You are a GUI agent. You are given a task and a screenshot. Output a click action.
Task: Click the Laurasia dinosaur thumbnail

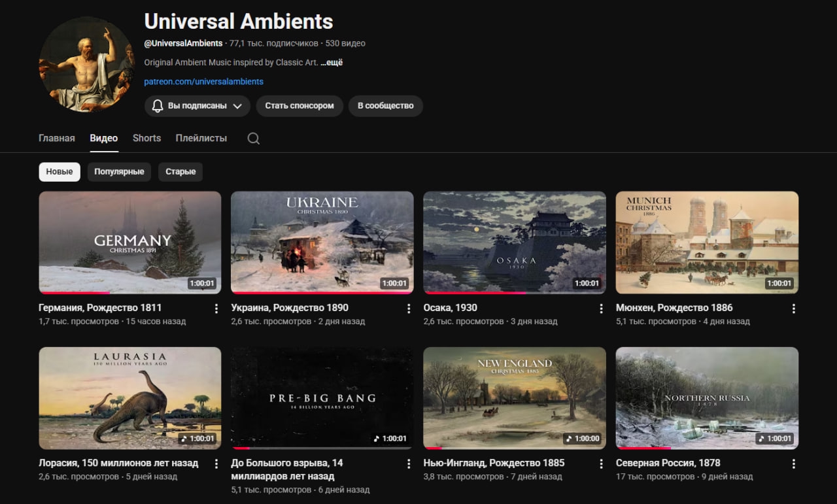pyautogui.click(x=130, y=398)
